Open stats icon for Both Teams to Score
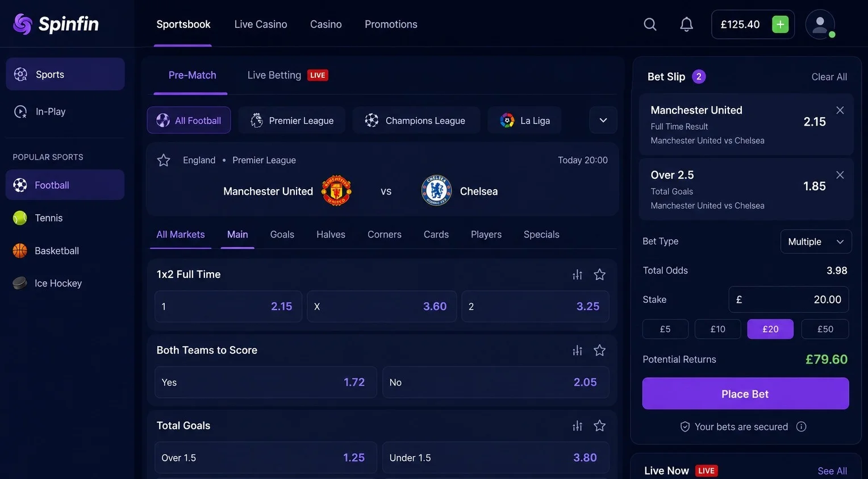 click(x=577, y=350)
